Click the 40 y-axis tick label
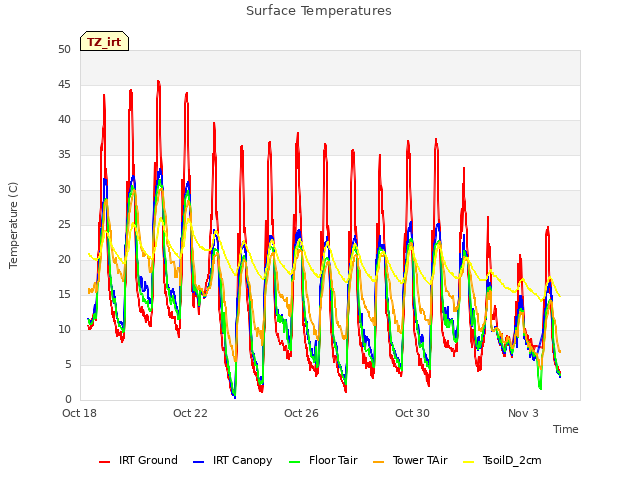 pyautogui.click(x=64, y=120)
